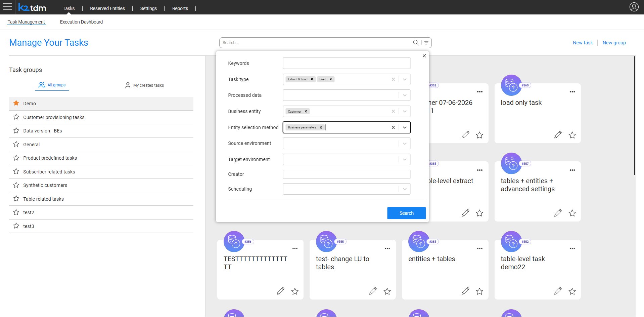Show My created tasks
Image resolution: width=644 pixels, height=317 pixels.
tap(144, 85)
